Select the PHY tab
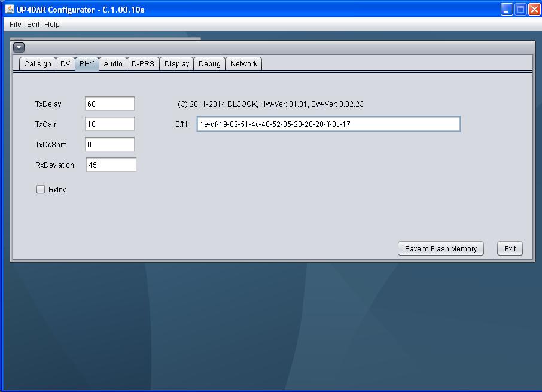 (x=87, y=64)
